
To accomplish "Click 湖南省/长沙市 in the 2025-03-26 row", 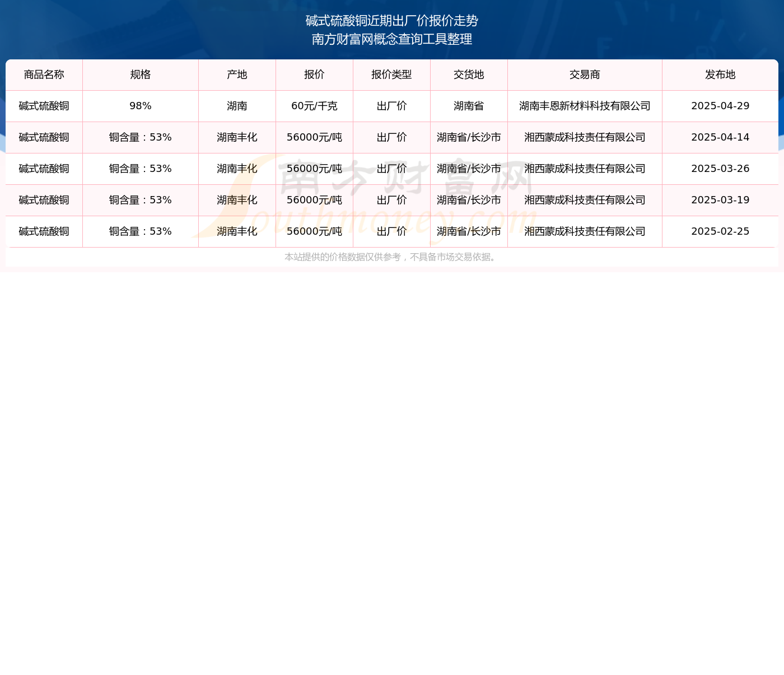I will tap(469, 169).
